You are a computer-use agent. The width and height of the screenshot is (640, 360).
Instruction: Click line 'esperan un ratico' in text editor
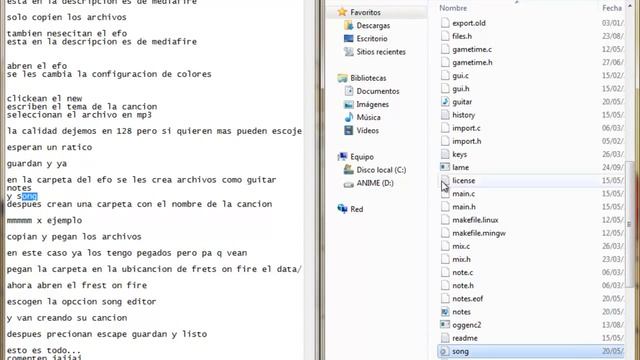pos(49,147)
